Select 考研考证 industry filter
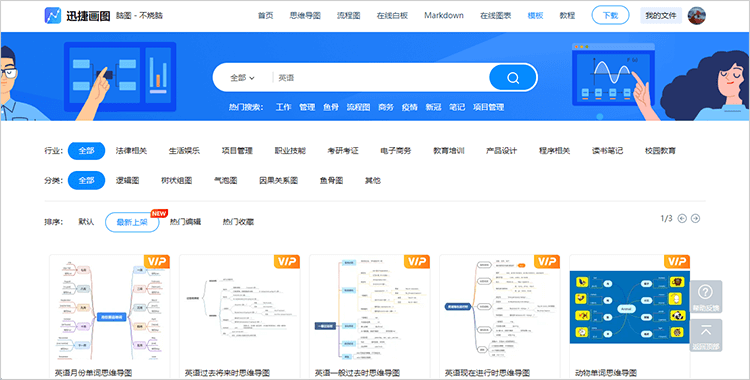Image resolution: width=750 pixels, height=380 pixels. coord(343,151)
